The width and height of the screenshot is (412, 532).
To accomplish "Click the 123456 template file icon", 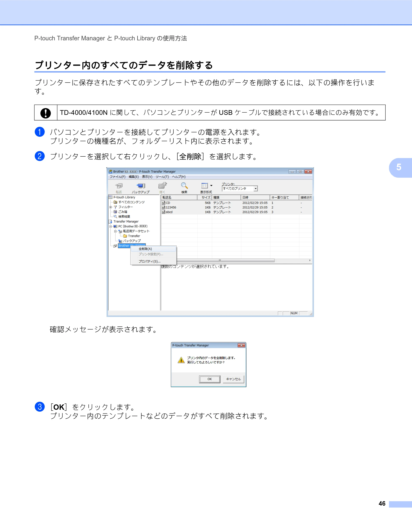I will tap(164, 207).
